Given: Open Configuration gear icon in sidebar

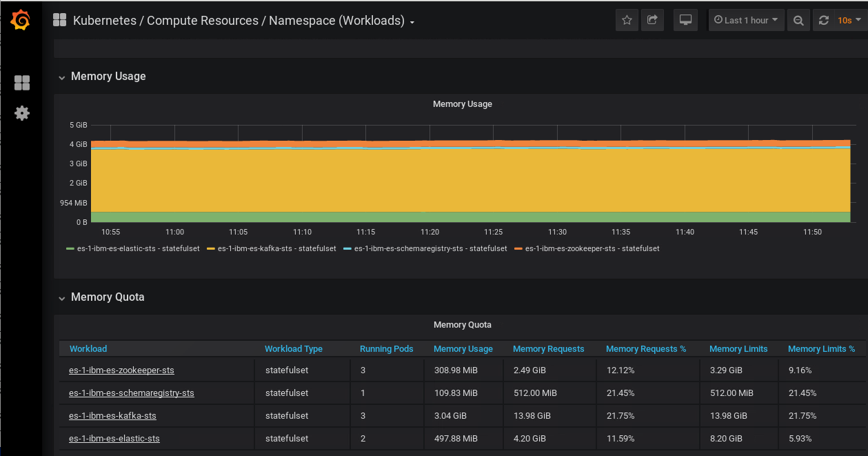Looking at the screenshot, I should (22, 113).
